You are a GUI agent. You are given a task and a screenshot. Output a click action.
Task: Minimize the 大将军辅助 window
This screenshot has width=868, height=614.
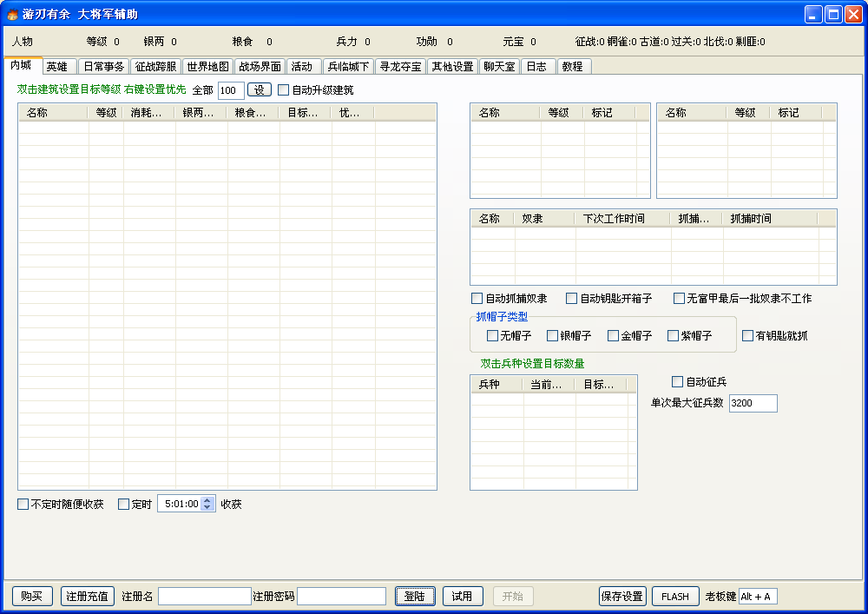click(x=812, y=15)
